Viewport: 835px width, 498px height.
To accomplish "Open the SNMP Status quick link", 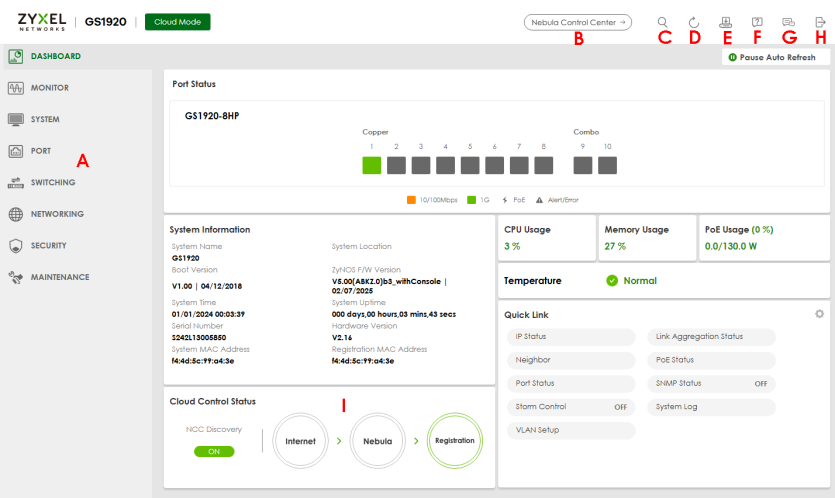I will [x=711, y=383].
